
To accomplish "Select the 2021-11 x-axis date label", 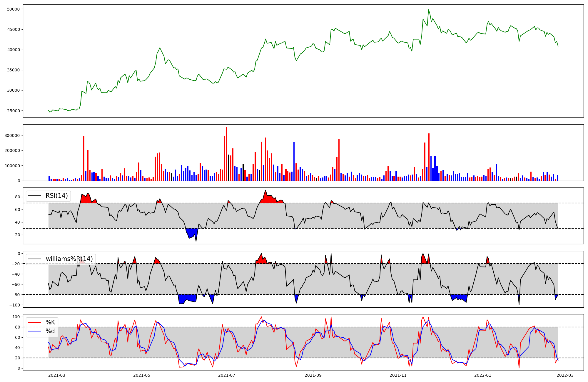I will point(398,375).
